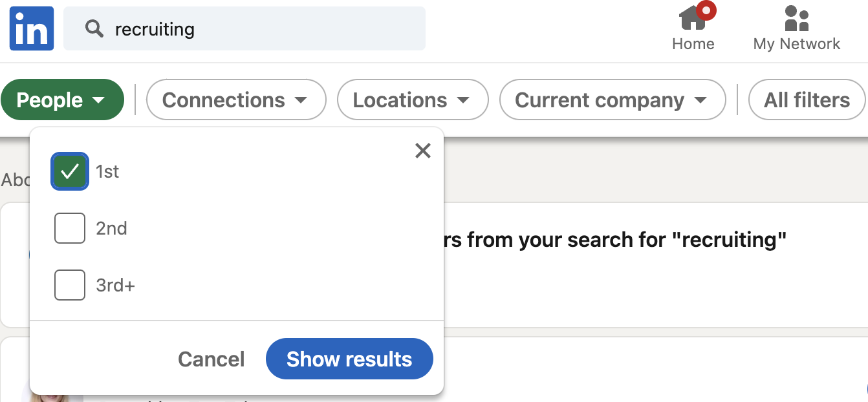The width and height of the screenshot is (868, 402).
Task: Click the "3rd+" label text
Action: pos(115,285)
